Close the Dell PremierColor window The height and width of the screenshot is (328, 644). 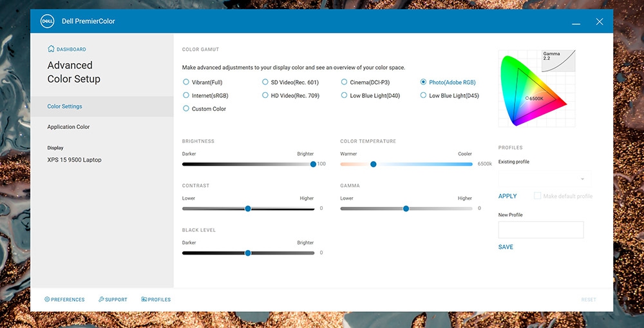(x=600, y=21)
